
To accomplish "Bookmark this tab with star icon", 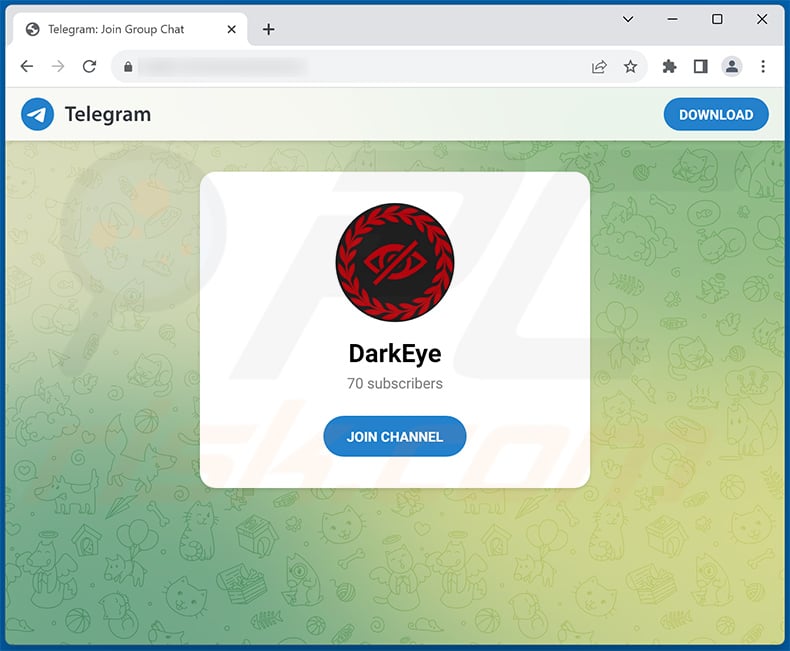I will [630, 67].
